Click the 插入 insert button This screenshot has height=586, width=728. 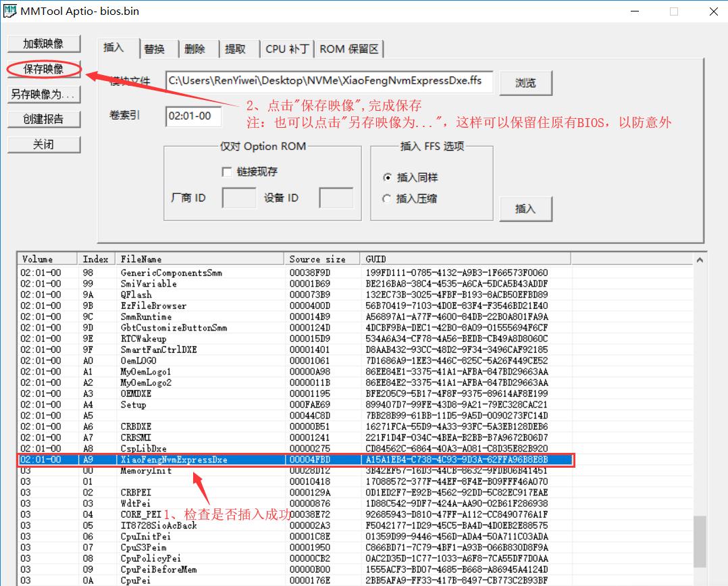pyautogui.click(x=525, y=209)
